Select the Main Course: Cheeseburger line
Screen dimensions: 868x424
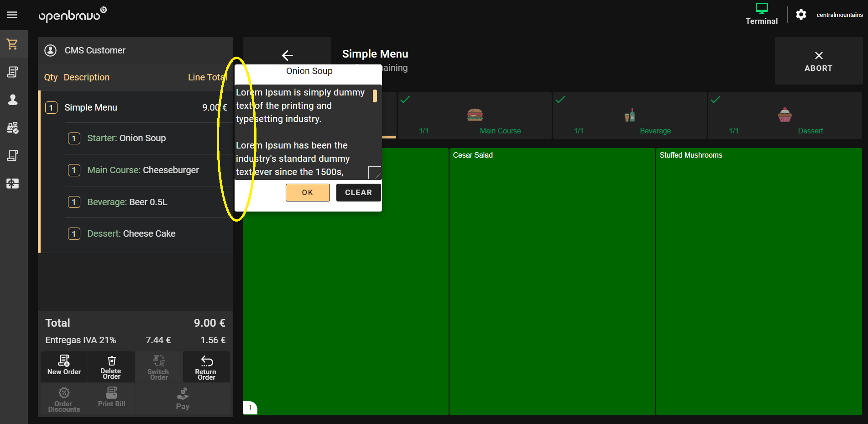148,170
